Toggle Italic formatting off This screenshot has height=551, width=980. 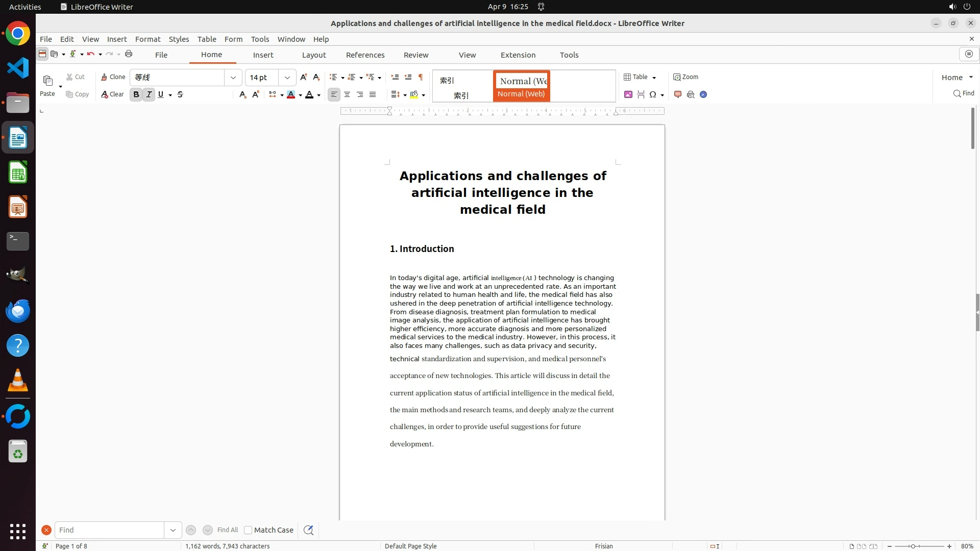pyautogui.click(x=149, y=94)
